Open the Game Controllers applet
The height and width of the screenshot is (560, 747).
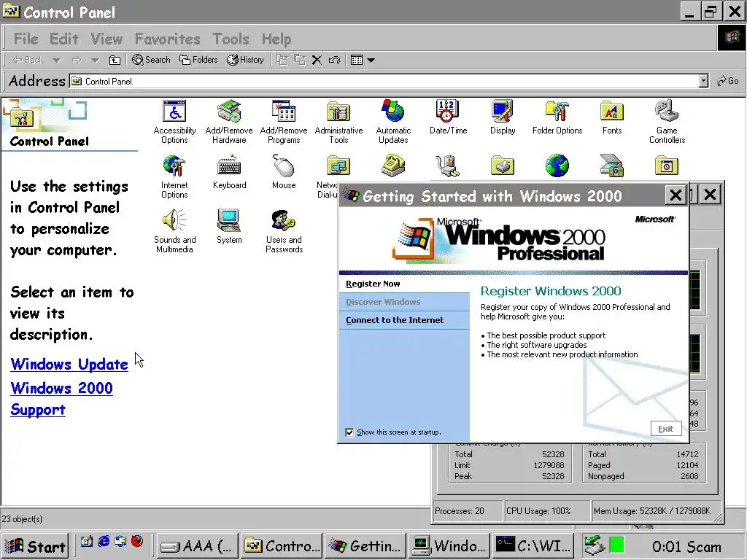(667, 122)
